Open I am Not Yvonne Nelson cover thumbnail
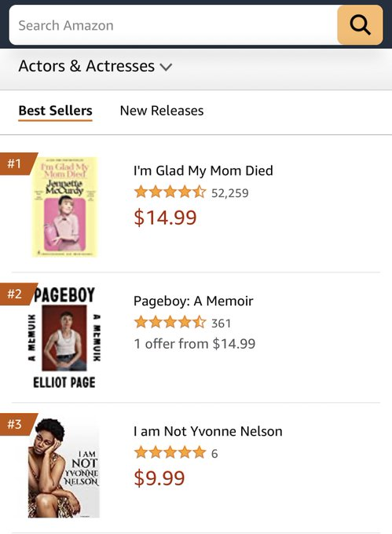392x534 pixels. [64, 467]
